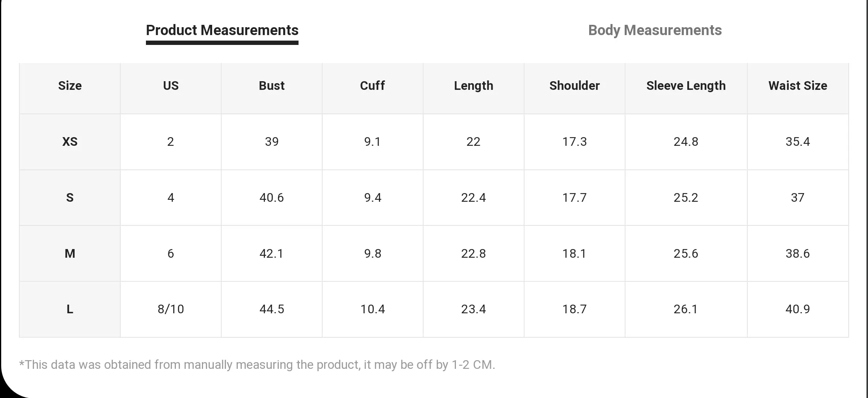The image size is (868, 398).
Task: Click the 44.5 bust value for L
Action: [x=272, y=309]
